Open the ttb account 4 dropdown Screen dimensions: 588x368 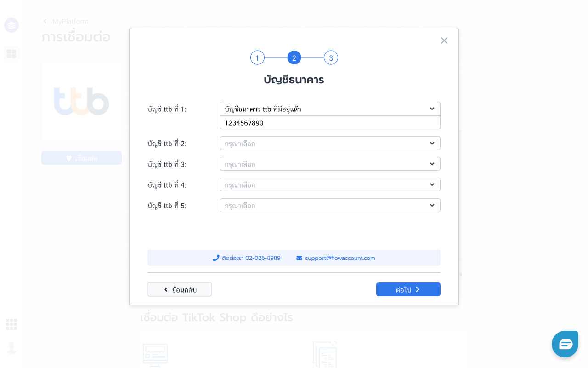click(330, 185)
